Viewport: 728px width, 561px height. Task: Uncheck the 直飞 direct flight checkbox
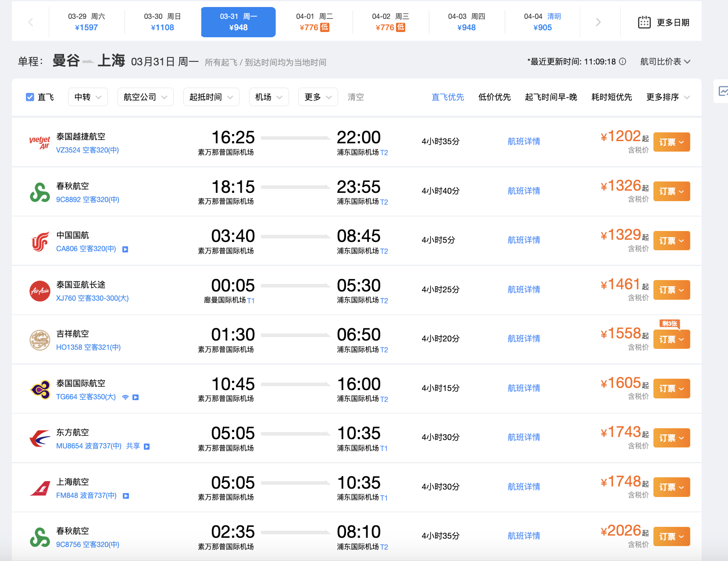pos(30,97)
